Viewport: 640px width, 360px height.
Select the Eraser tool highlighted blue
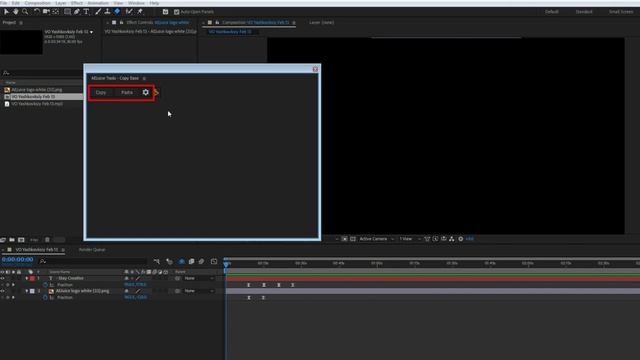(117, 12)
